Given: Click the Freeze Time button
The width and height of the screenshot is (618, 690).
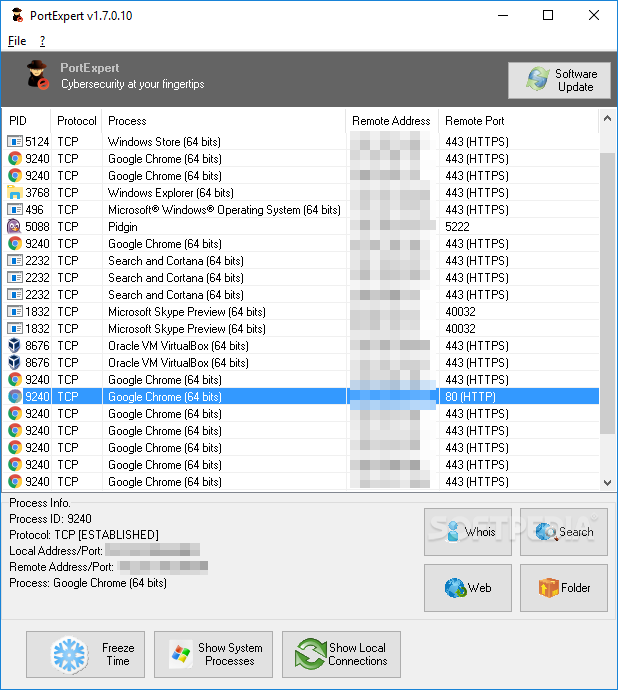Looking at the screenshot, I should coord(85,654).
